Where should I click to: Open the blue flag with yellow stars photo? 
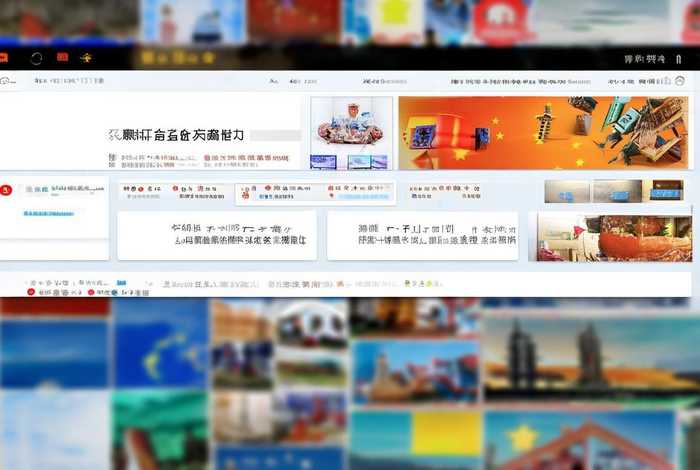click(x=162, y=343)
